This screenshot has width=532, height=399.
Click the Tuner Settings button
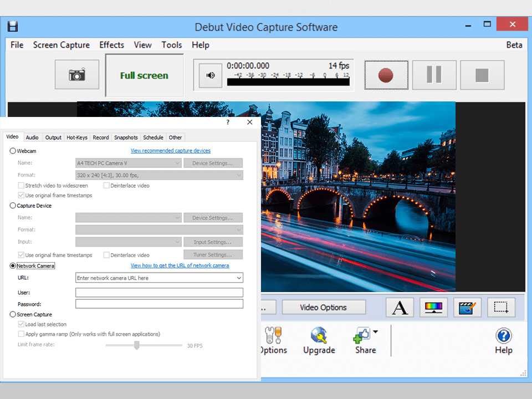point(213,255)
